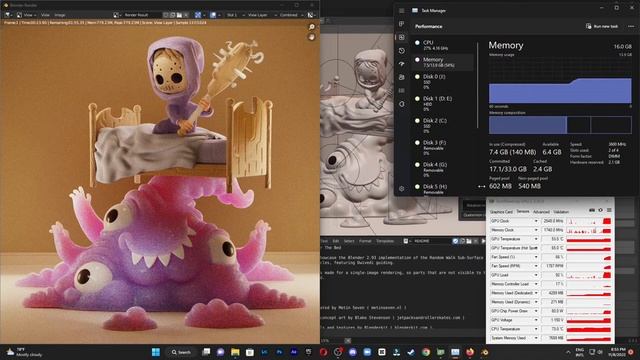The image size is (640, 360).
Task: Show hidden system tray icons chevron
Action: point(568,352)
